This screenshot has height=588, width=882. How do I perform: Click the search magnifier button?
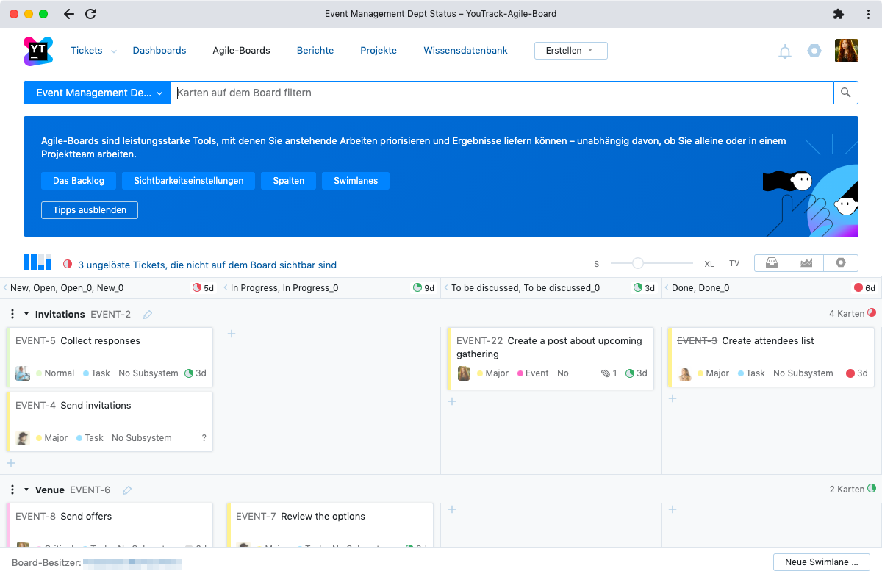coord(845,93)
